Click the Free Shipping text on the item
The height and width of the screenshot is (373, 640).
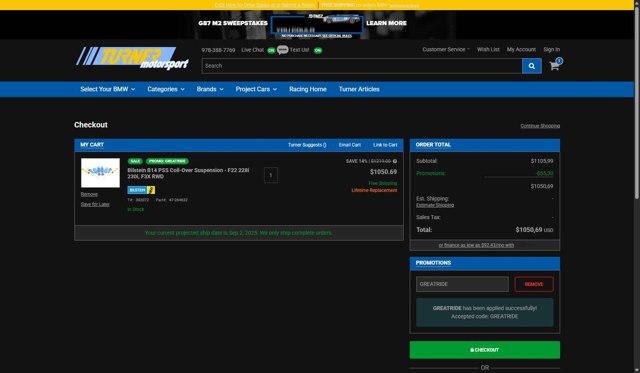pyautogui.click(x=382, y=183)
